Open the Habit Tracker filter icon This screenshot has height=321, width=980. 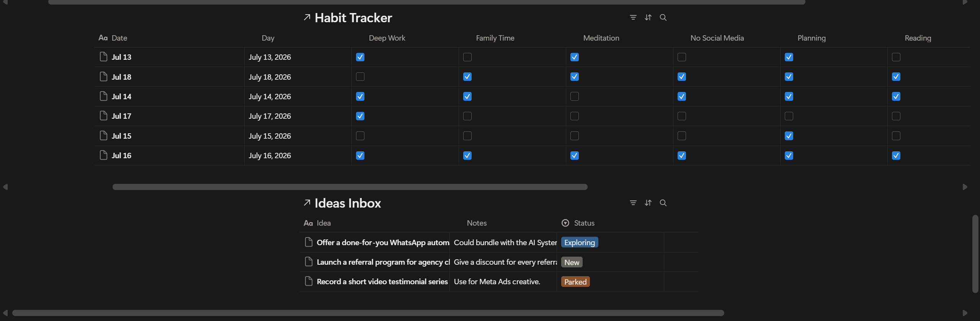tap(633, 17)
